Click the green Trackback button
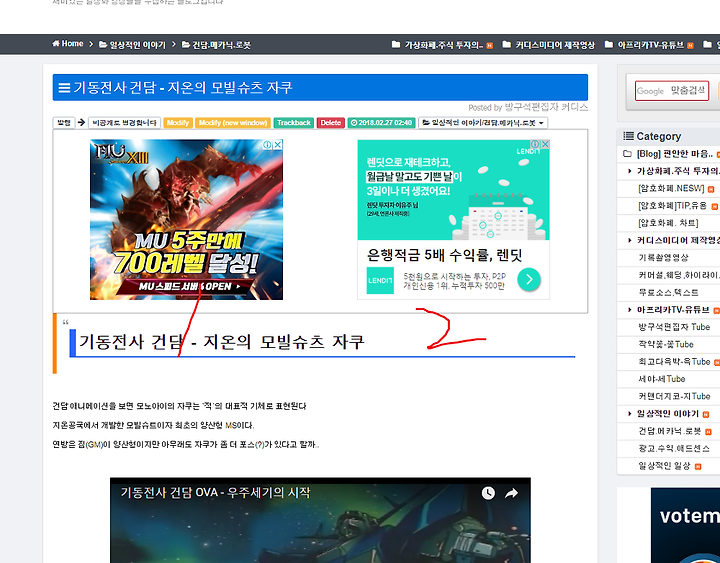The image size is (720, 563). coord(294,123)
